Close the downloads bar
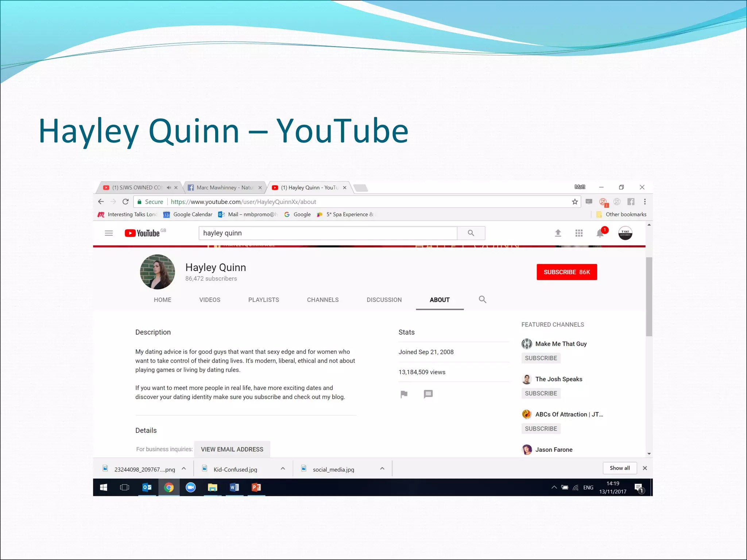This screenshot has height=560, width=747. click(645, 468)
